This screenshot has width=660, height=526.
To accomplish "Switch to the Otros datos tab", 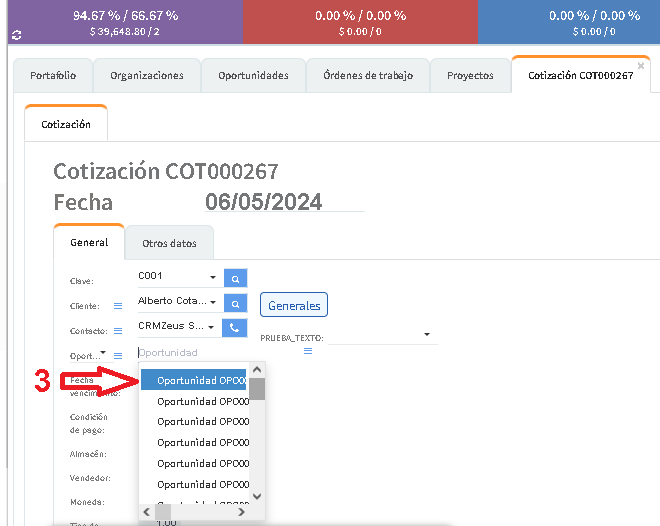I will pos(169,243).
